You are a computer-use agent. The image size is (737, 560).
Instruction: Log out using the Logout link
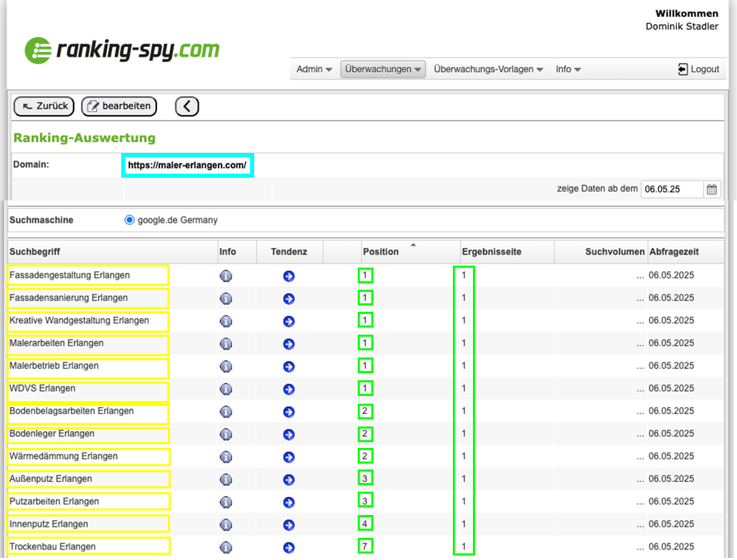point(699,69)
